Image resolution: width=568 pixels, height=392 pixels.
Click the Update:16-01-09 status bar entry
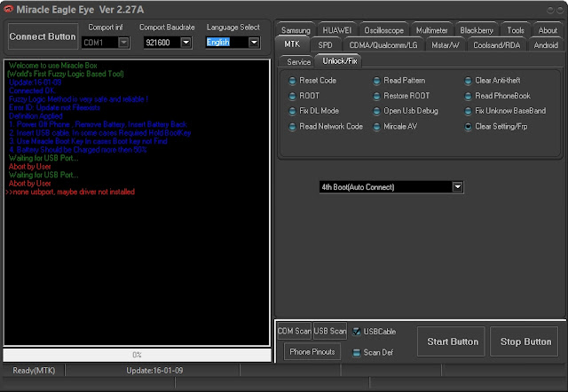(x=154, y=371)
